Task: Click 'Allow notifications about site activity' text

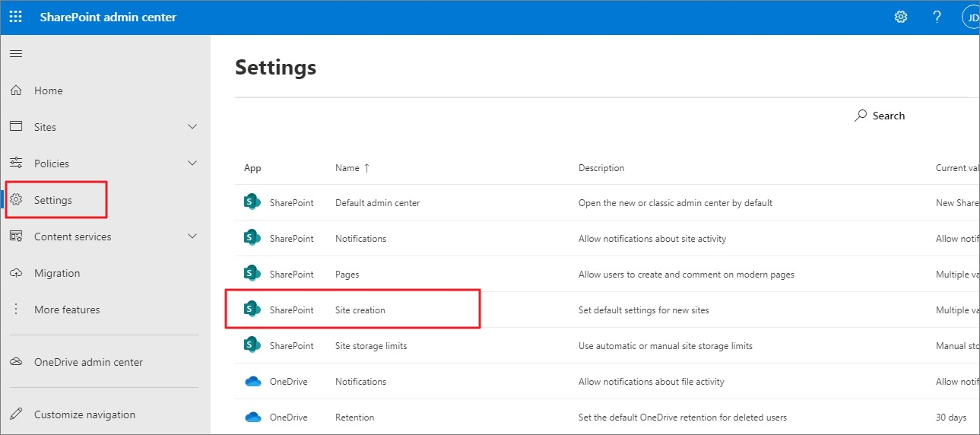Action: [x=652, y=239]
